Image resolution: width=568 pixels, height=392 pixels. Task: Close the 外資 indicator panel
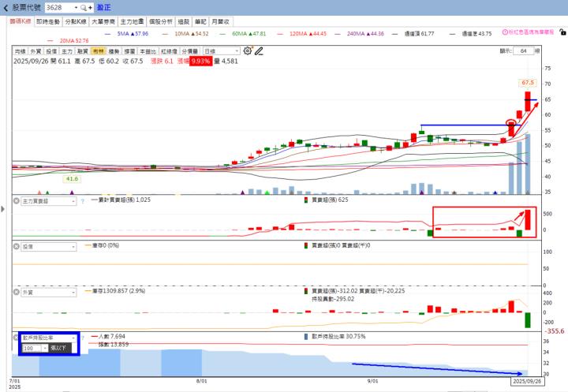[17, 292]
